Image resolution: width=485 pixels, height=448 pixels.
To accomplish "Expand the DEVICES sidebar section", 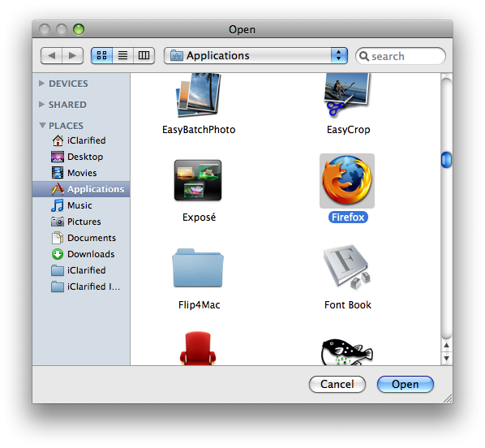I will 41,84.
